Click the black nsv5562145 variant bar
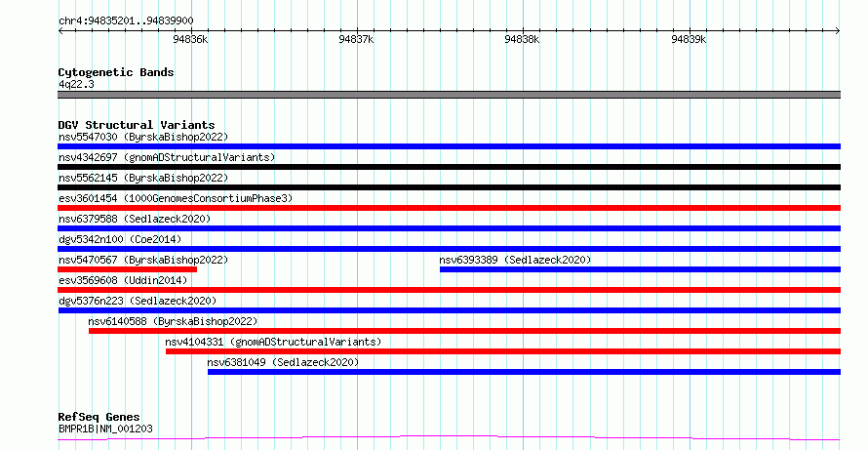Image resolution: width=868 pixels, height=450 pixels. [449, 187]
